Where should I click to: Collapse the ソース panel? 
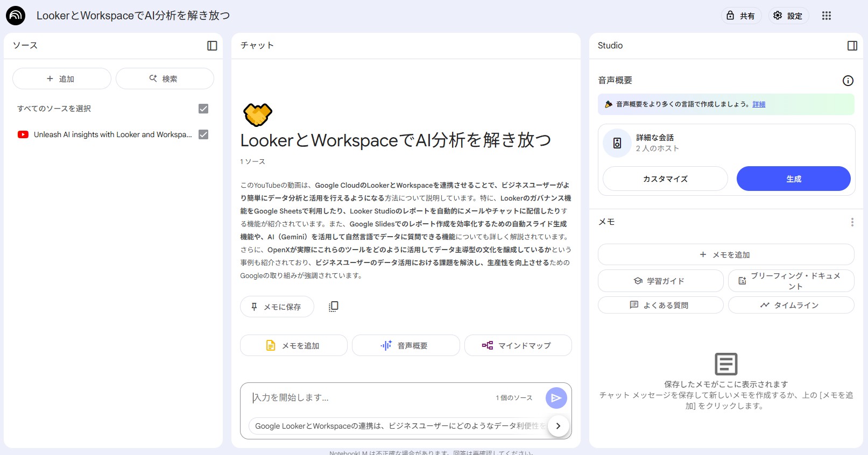coord(212,46)
